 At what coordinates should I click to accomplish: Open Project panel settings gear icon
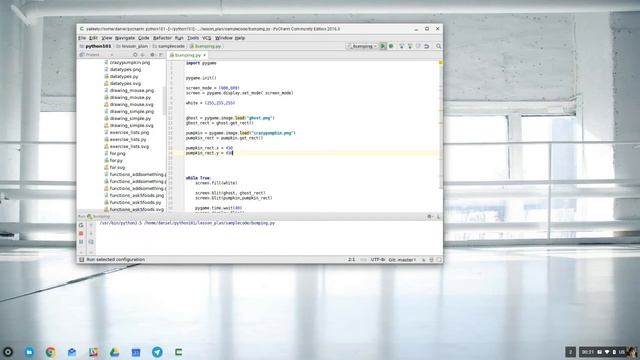152,55
